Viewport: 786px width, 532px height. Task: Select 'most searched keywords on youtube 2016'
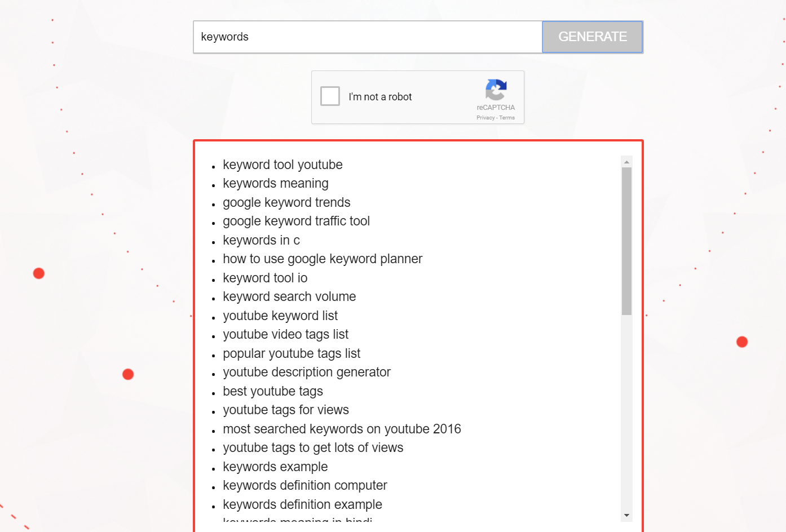(342, 429)
